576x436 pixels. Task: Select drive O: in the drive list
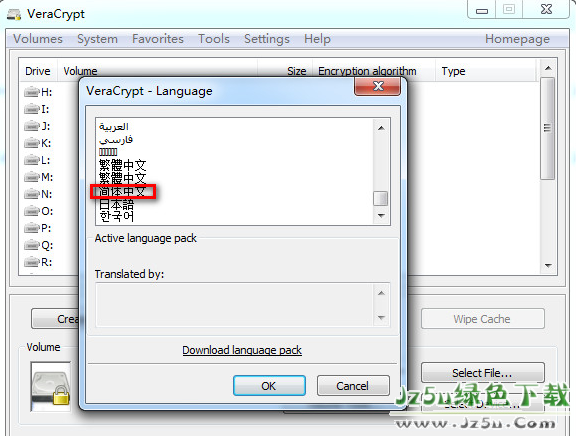(39, 211)
